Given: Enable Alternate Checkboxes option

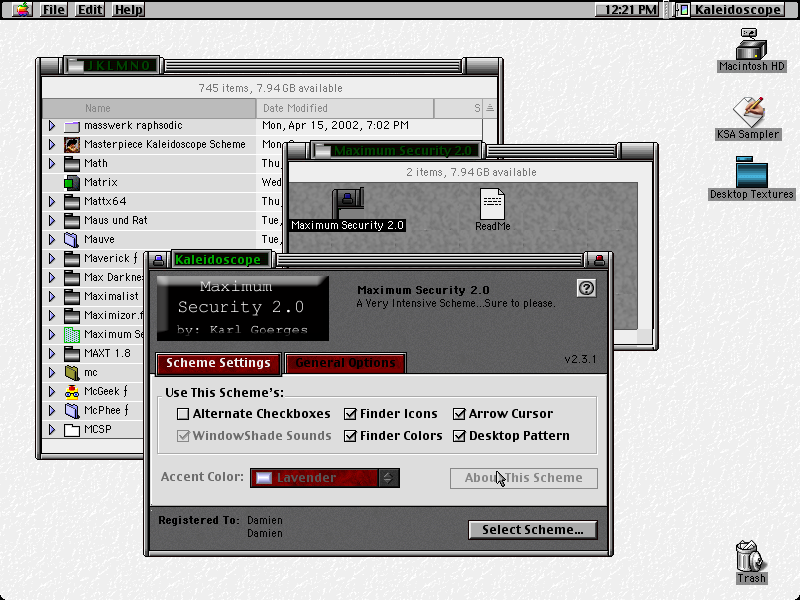Looking at the screenshot, I should [x=183, y=414].
